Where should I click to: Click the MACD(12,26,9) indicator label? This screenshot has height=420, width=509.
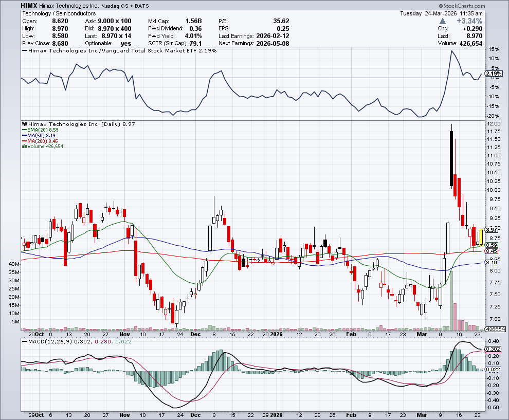point(50,342)
